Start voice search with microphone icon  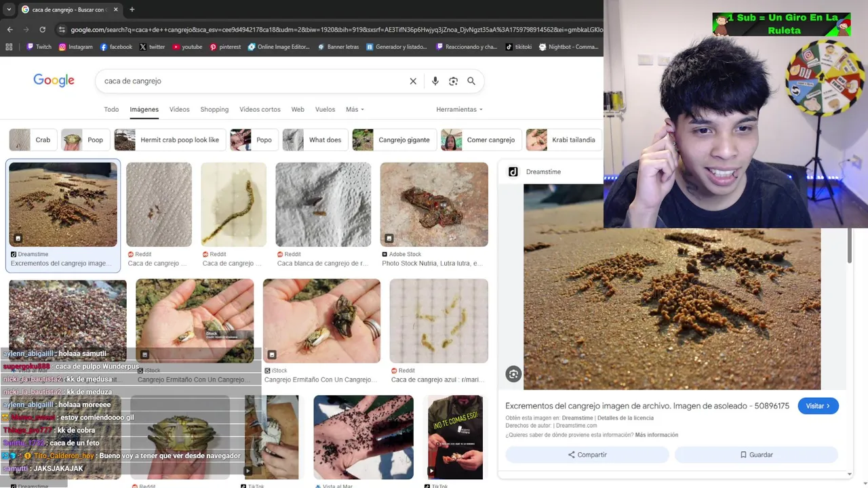click(x=435, y=81)
